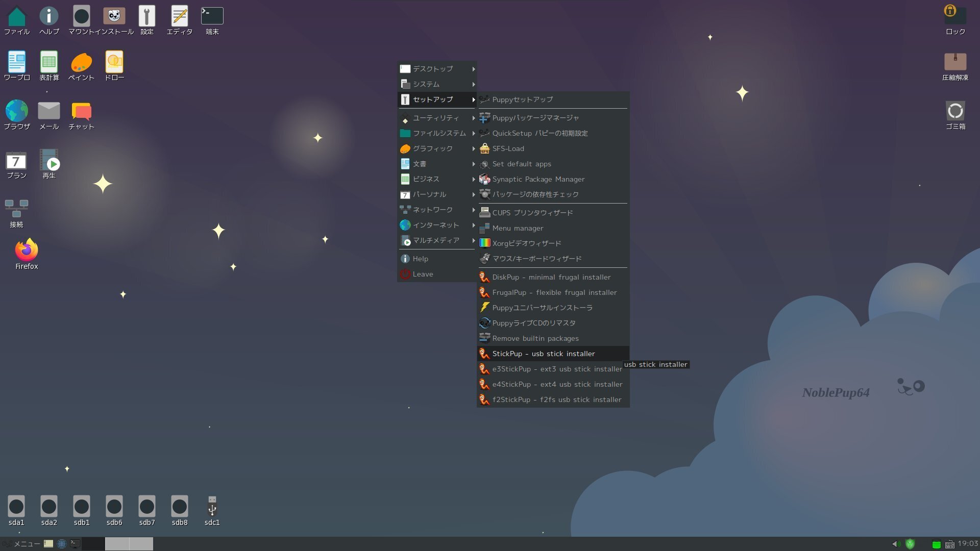Image resolution: width=980 pixels, height=551 pixels.
Task: Select Xorgビデオウィザード with color icon
Action: click(526, 243)
